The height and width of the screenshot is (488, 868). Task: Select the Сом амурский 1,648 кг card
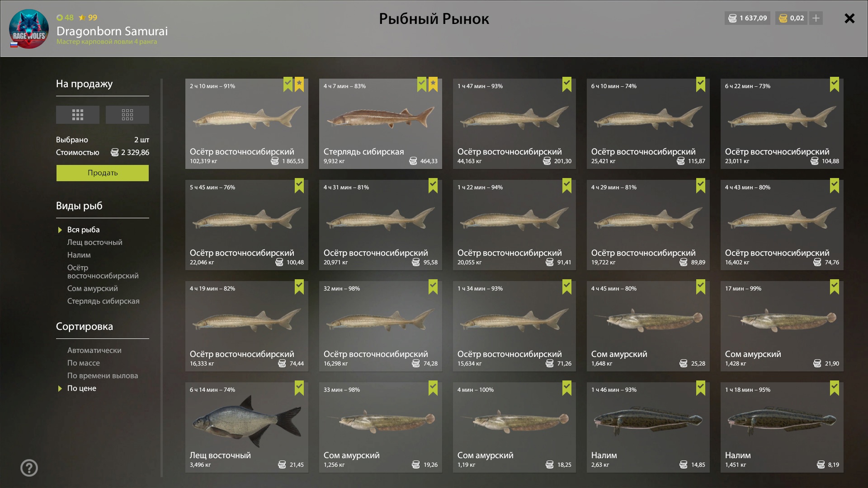tap(648, 326)
